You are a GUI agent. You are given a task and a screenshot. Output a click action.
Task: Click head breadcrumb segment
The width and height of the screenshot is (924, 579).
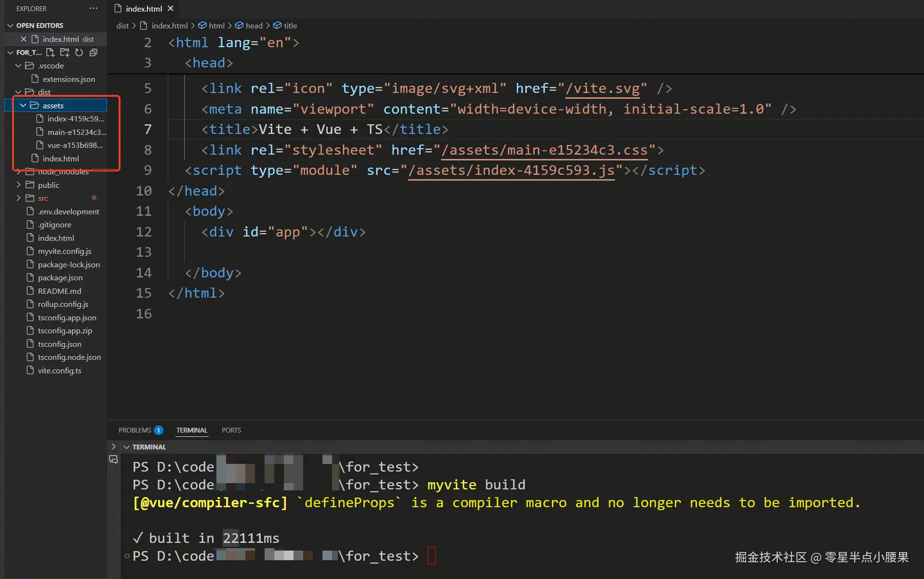point(254,26)
